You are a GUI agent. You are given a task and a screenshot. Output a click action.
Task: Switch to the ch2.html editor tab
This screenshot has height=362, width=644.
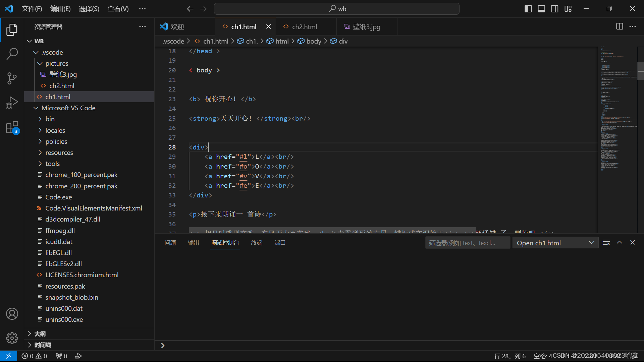304,27
